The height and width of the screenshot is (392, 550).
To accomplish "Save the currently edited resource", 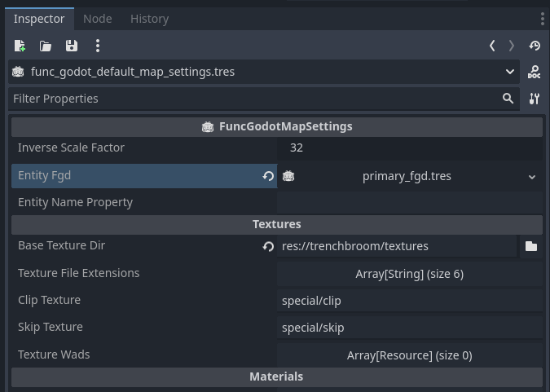I will click(72, 46).
